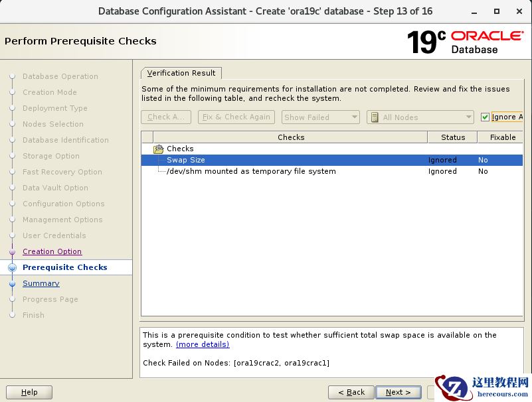Click the Prerequisite Checks step bullet icon
Viewport: 532px width, 402px height.
tap(12, 267)
